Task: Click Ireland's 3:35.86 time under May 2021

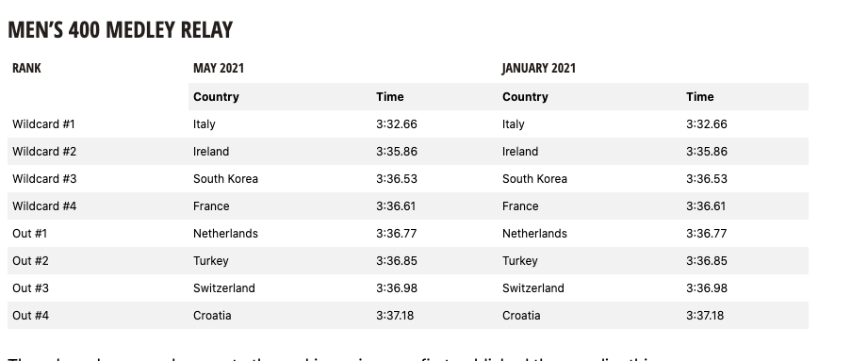Action: point(397,151)
